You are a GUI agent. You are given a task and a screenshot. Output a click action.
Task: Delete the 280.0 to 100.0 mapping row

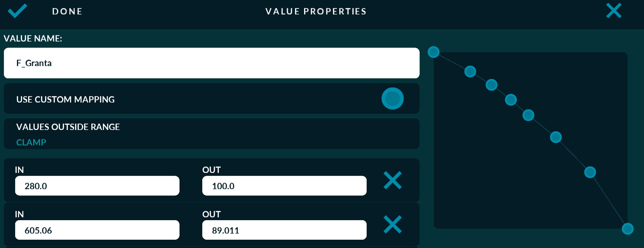click(x=393, y=180)
